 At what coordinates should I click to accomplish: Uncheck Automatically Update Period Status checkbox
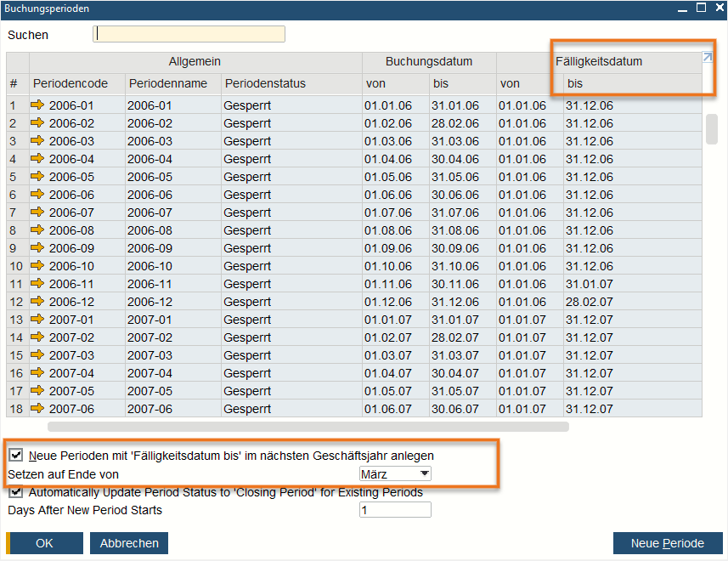16,492
